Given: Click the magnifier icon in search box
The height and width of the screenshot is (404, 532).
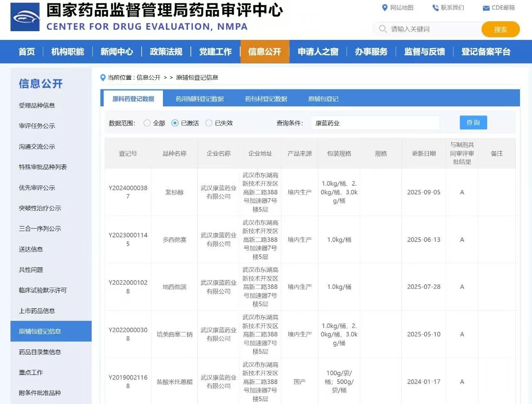Looking at the screenshot, I should click(382, 29).
